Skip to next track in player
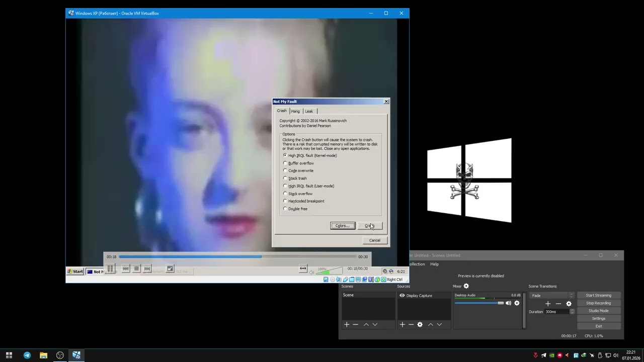Image resolution: width=644 pixels, height=362 pixels. (x=147, y=269)
